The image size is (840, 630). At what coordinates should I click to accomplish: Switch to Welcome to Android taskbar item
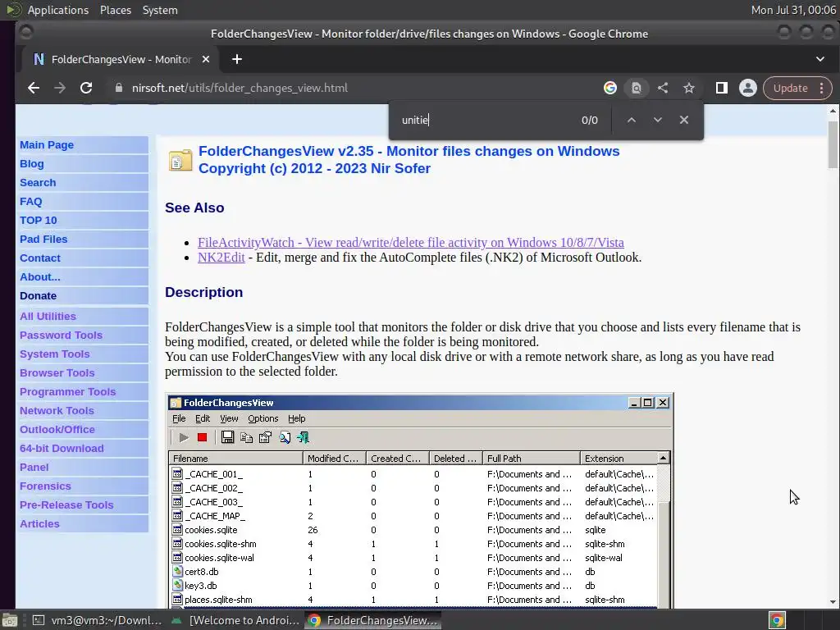pos(235,620)
